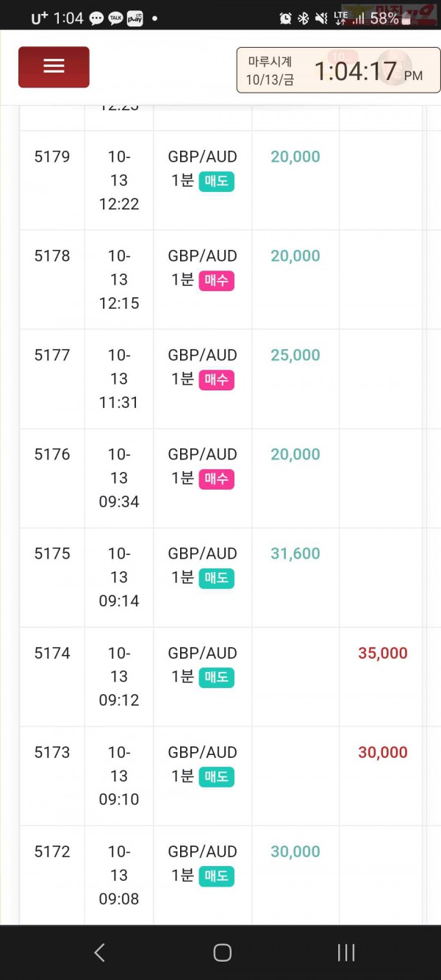Open the red hamburger menu
The image size is (441, 980).
54,67
